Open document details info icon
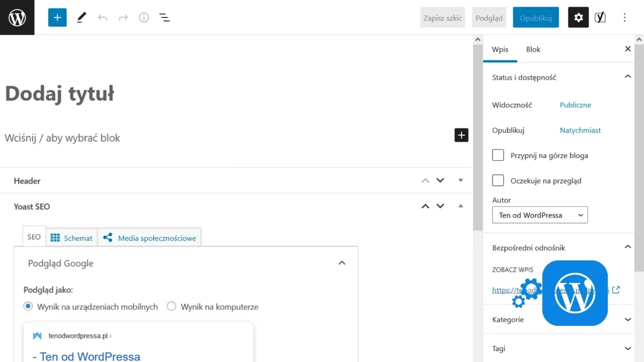This screenshot has height=362, width=644. [143, 17]
